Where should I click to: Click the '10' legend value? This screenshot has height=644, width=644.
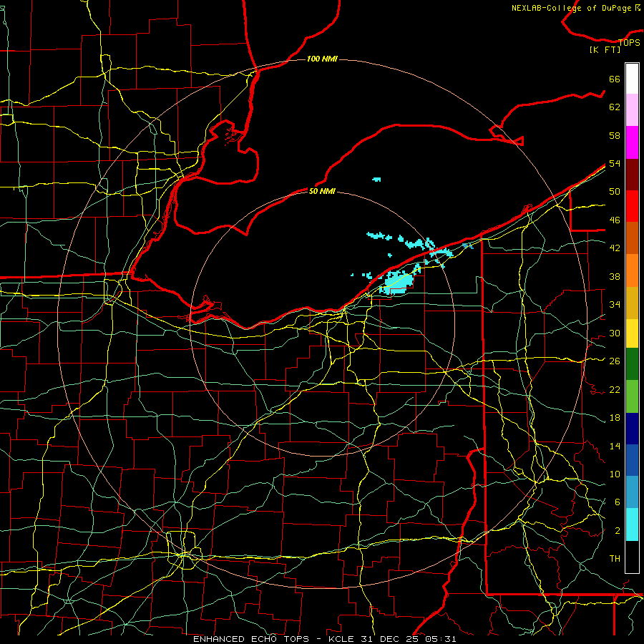pos(615,474)
